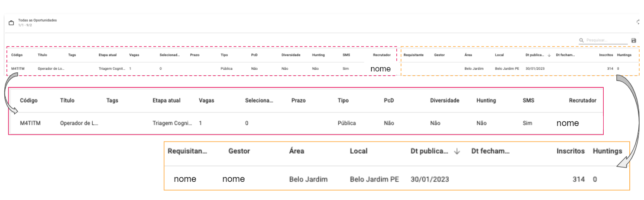
Task: Open the Operador de L... title in the pink enlarged panel
Action: 79,123
